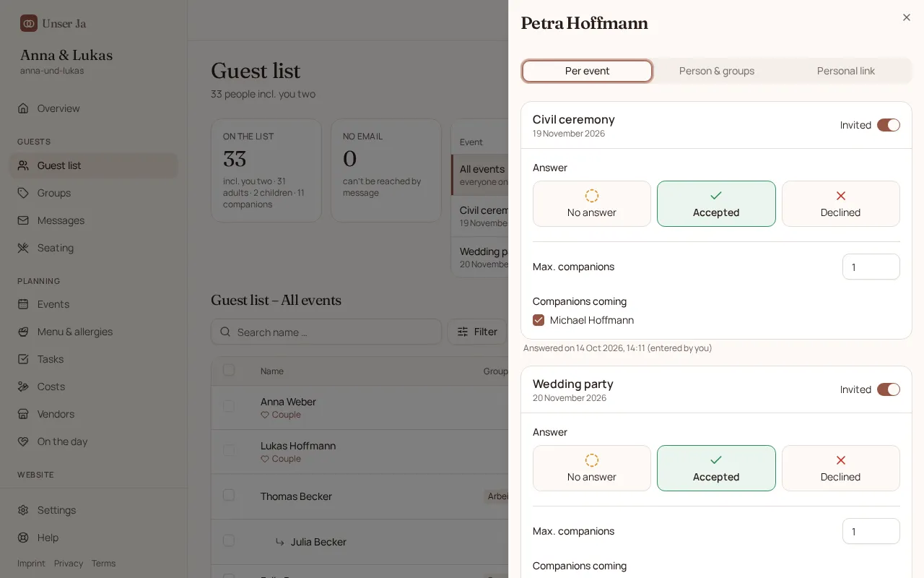Set Wedding party answer to Accepted

(716, 468)
